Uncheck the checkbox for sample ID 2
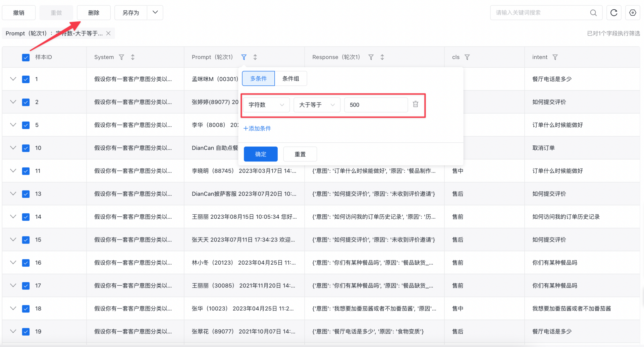 (x=26, y=102)
